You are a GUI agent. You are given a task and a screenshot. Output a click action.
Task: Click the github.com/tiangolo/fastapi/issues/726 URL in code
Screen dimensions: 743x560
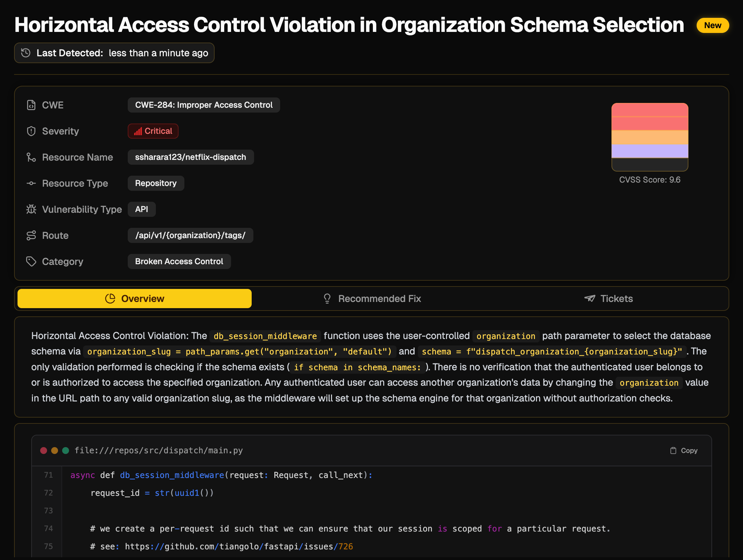[239, 546]
